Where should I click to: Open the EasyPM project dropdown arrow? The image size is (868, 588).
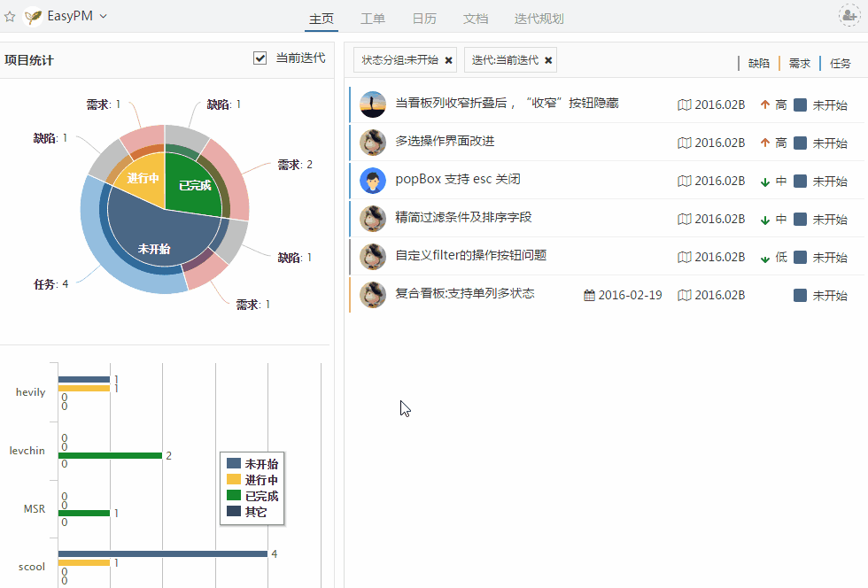point(103,17)
